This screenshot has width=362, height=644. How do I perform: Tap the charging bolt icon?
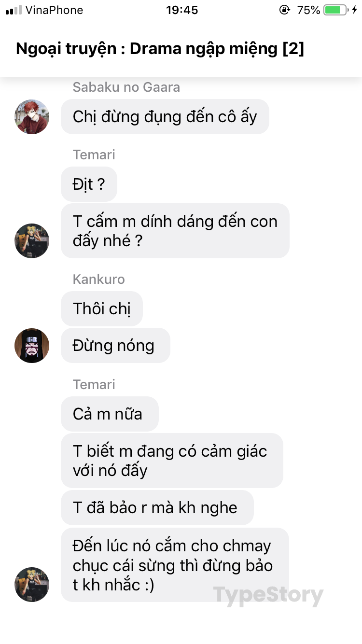[x=355, y=10]
